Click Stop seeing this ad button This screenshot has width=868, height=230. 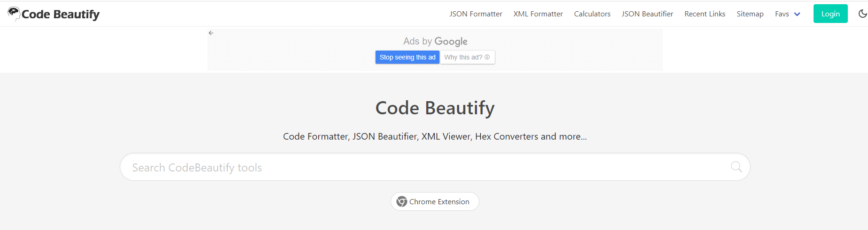pyautogui.click(x=407, y=57)
